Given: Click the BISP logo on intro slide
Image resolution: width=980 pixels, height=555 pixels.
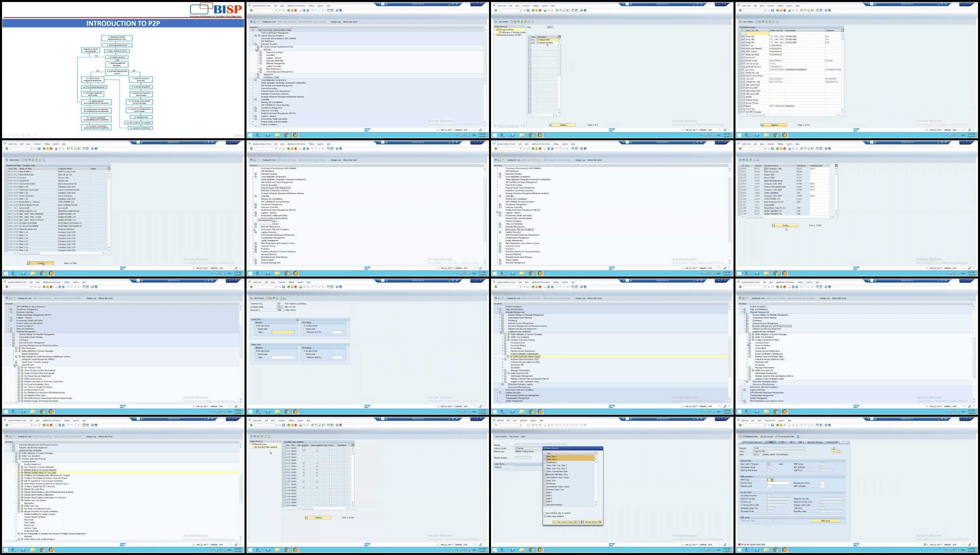Looking at the screenshot, I should [x=216, y=10].
